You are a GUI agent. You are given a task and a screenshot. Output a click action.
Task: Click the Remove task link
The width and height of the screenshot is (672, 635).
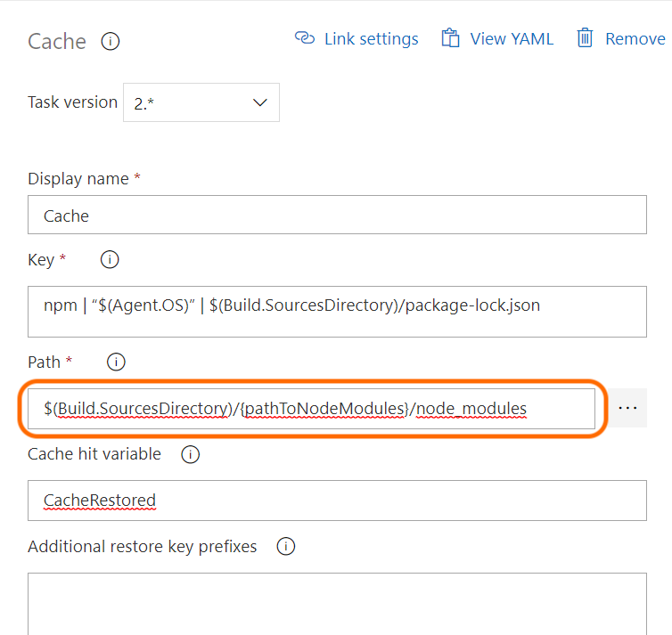(635, 39)
